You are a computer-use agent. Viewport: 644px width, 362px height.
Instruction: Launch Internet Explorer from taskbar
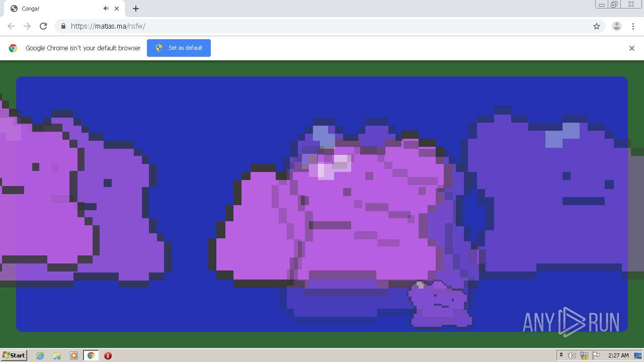tap(40, 355)
